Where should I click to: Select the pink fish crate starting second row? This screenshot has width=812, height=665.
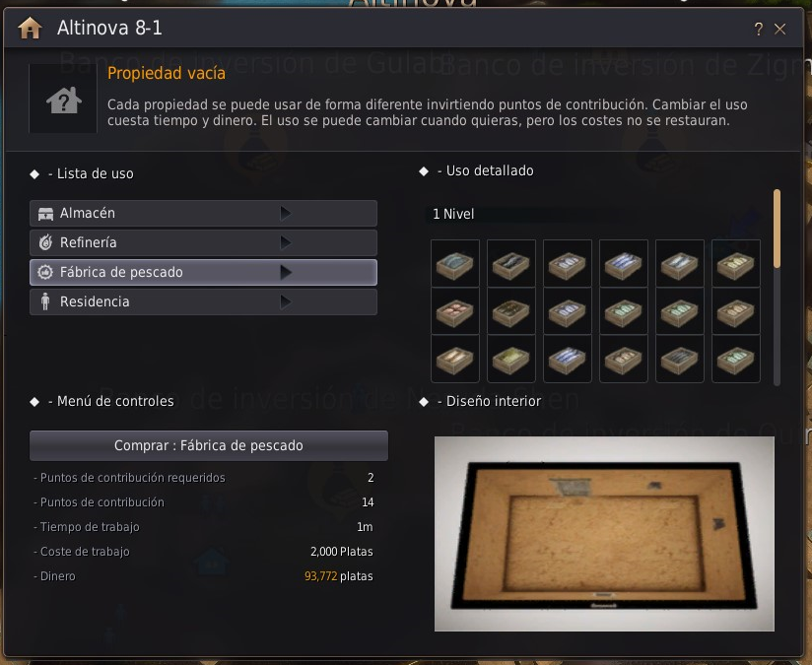point(454,311)
